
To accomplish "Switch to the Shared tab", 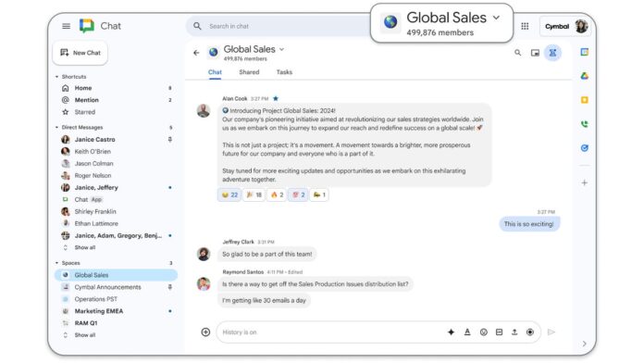I will pyautogui.click(x=249, y=72).
